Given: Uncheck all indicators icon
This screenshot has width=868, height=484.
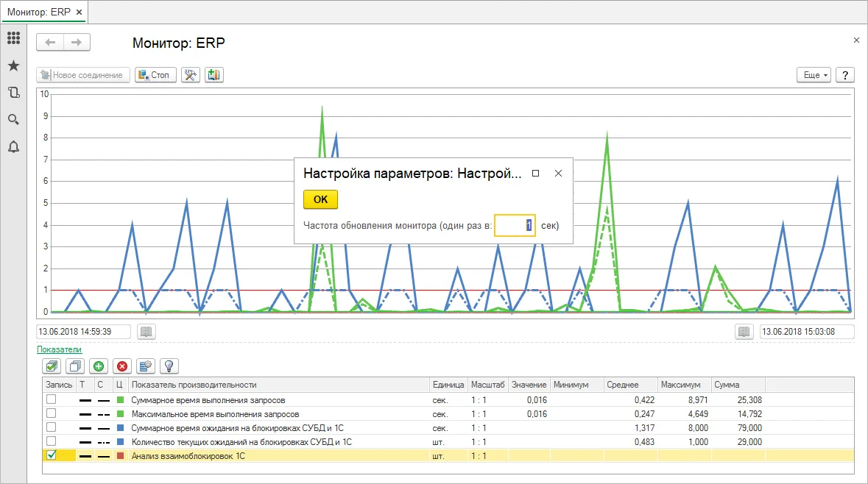Looking at the screenshot, I should tap(75, 366).
